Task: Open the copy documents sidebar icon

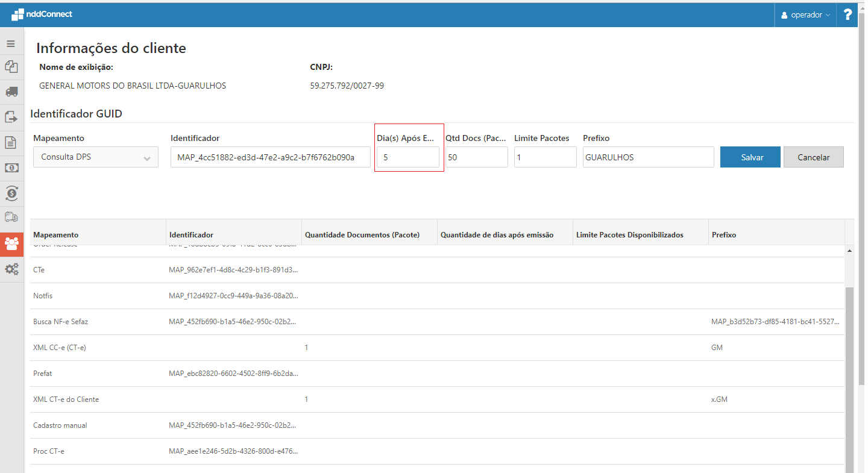Action: [11, 67]
